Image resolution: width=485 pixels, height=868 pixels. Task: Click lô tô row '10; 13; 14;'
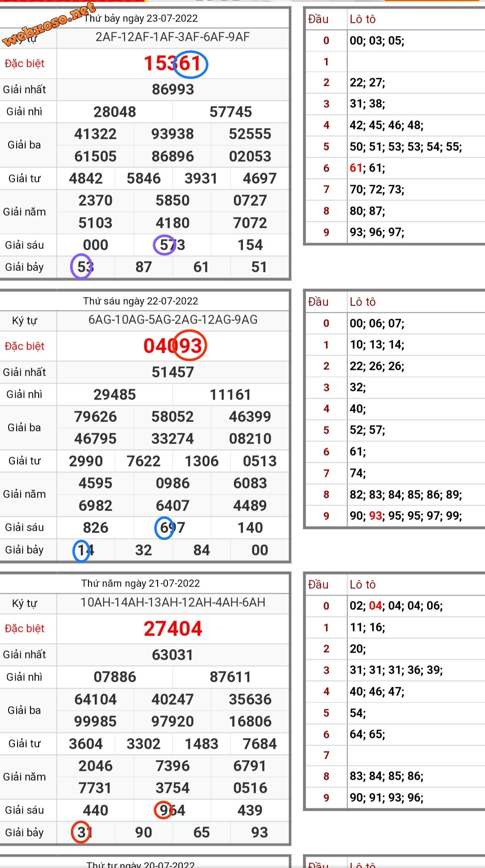(377, 345)
